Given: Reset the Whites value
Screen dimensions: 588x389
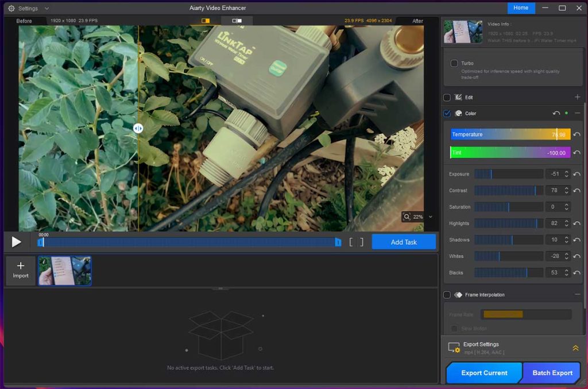Looking at the screenshot, I should (x=577, y=256).
